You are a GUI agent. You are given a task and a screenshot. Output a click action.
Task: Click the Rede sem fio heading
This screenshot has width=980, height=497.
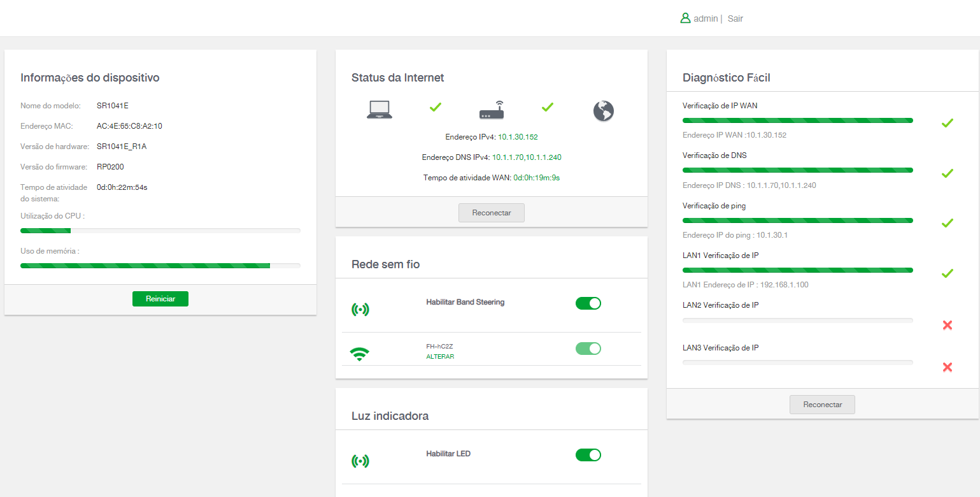point(386,264)
